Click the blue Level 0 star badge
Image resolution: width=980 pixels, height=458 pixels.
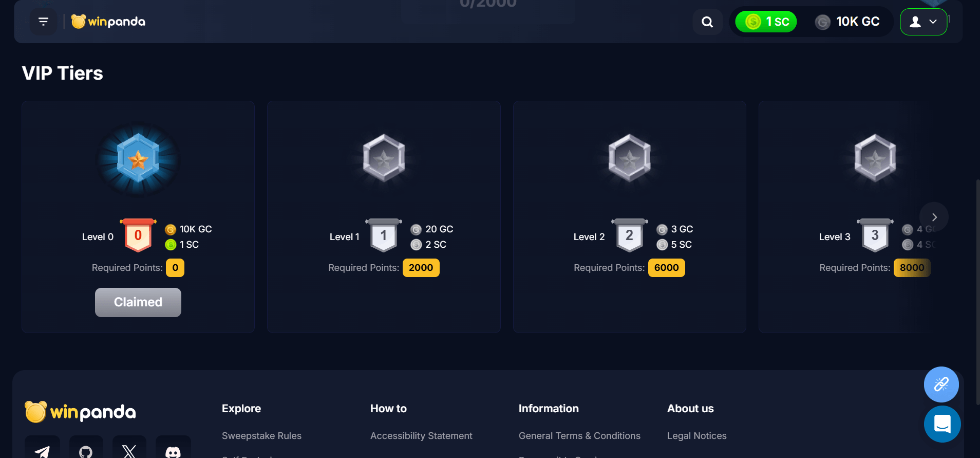point(138,159)
